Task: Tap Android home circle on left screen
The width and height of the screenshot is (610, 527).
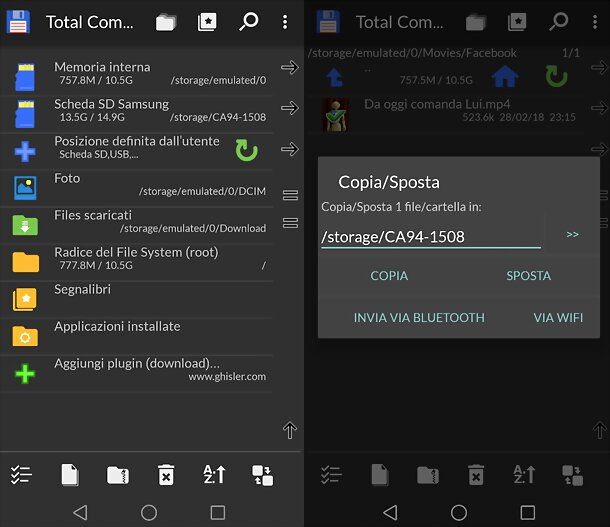Action: (x=149, y=512)
